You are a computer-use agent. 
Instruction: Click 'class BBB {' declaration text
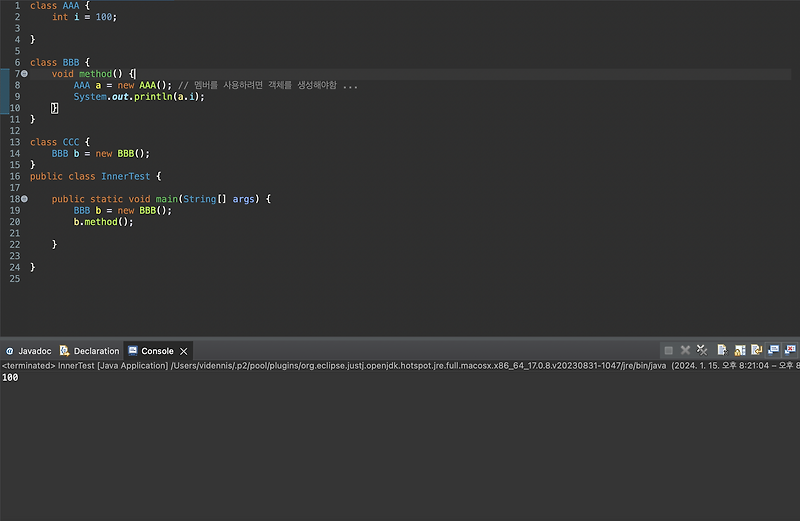[60, 63]
